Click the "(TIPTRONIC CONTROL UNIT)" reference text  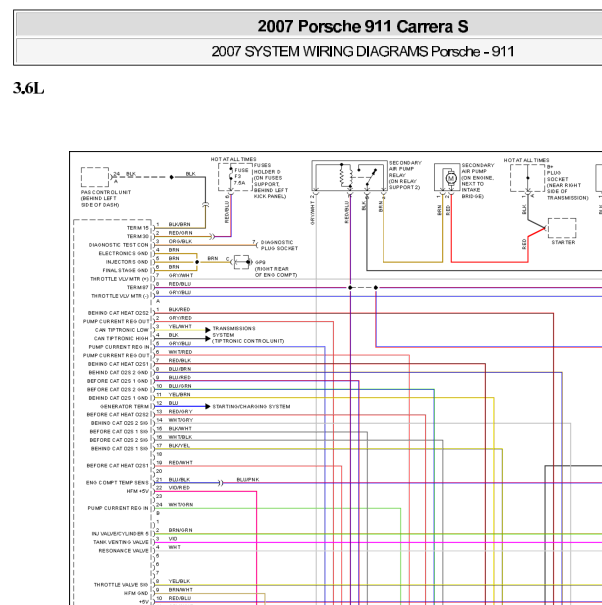tap(248, 341)
